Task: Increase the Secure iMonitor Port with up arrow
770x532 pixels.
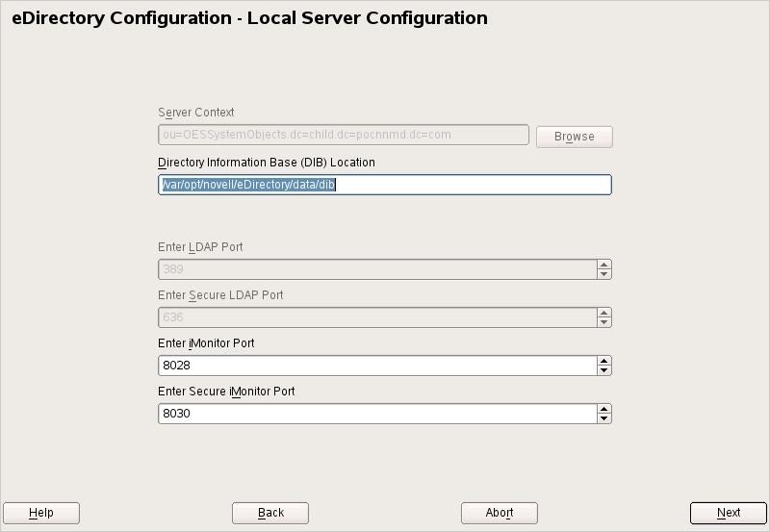Action: 603,409
